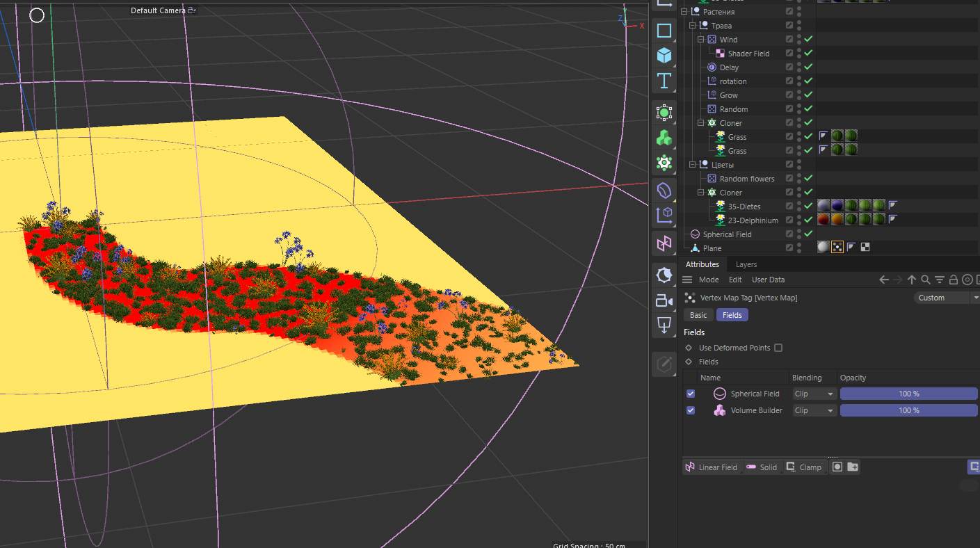Collapse the Wind effector tree node
This screenshot has height=548, width=980.
click(x=701, y=40)
